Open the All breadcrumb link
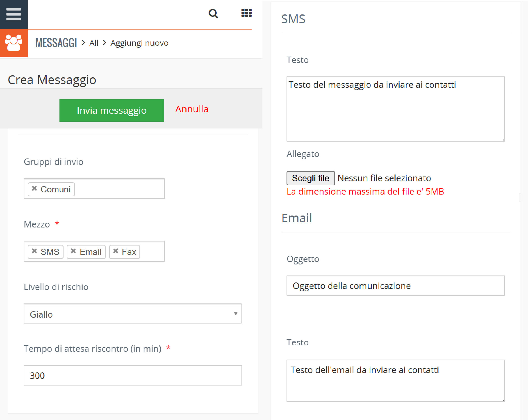Screen dimensions: 528x420 point(94,43)
